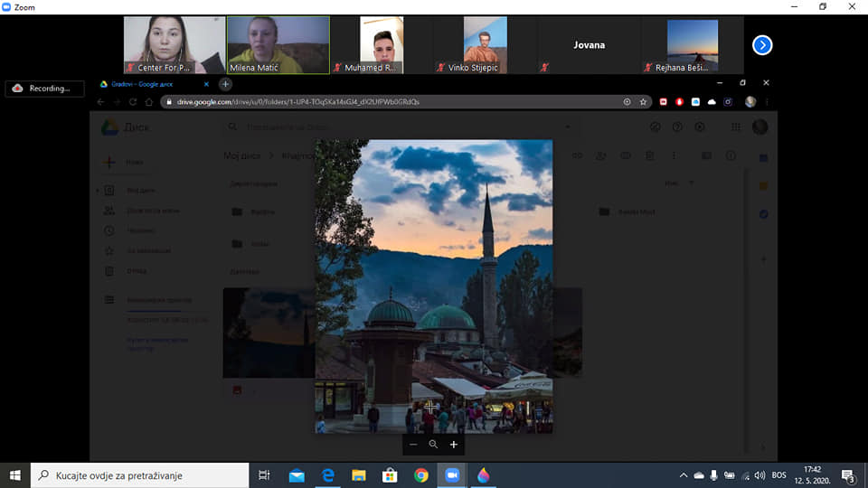Screen dimensions: 868x488
Task: Open the Moj диск breadcrumb
Action: [242, 156]
